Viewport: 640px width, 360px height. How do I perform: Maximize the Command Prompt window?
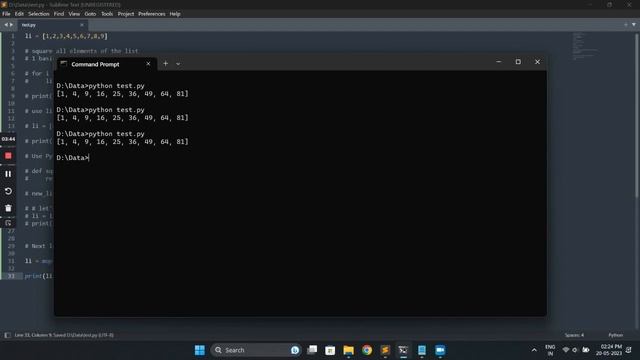coord(518,62)
